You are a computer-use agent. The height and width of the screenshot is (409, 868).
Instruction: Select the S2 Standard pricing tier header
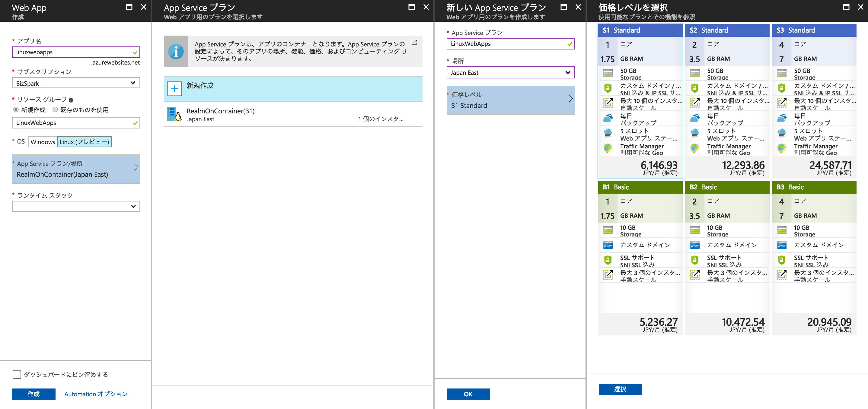coord(727,30)
